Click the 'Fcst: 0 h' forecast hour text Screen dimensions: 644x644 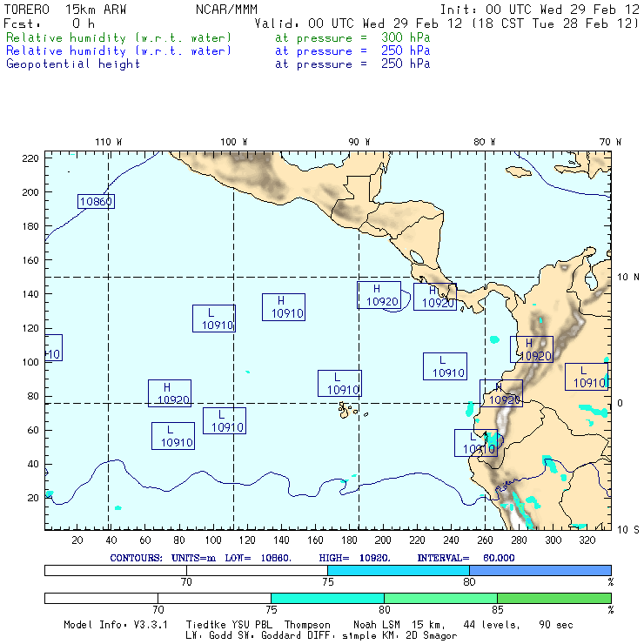pyautogui.click(x=50, y=23)
